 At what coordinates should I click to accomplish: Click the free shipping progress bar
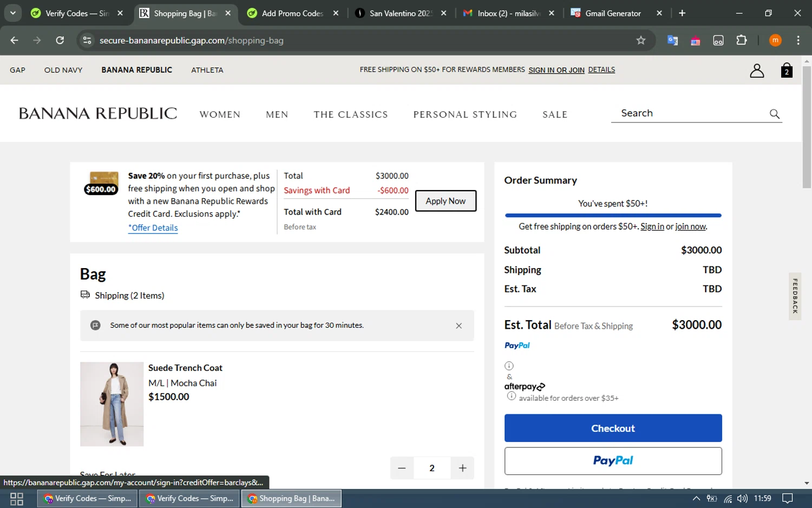(613, 216)
